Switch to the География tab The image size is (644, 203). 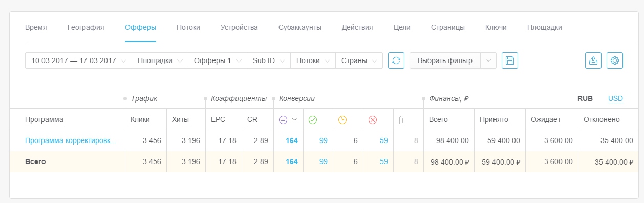click(86, 27)
